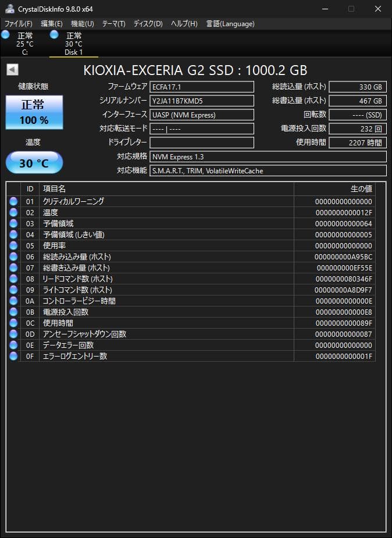This screenshot has width=392, height=538.
Task: Click the power on count value 232 回
Action: point(358,129)
